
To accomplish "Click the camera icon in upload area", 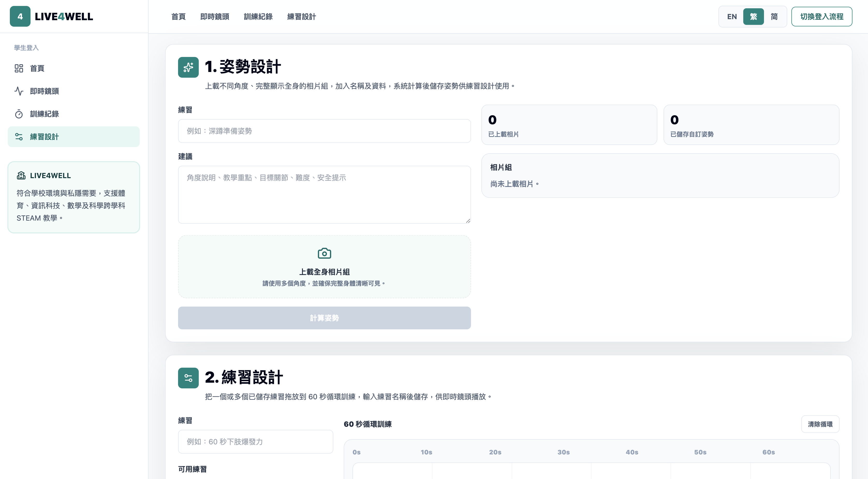I will coord(325,253).
